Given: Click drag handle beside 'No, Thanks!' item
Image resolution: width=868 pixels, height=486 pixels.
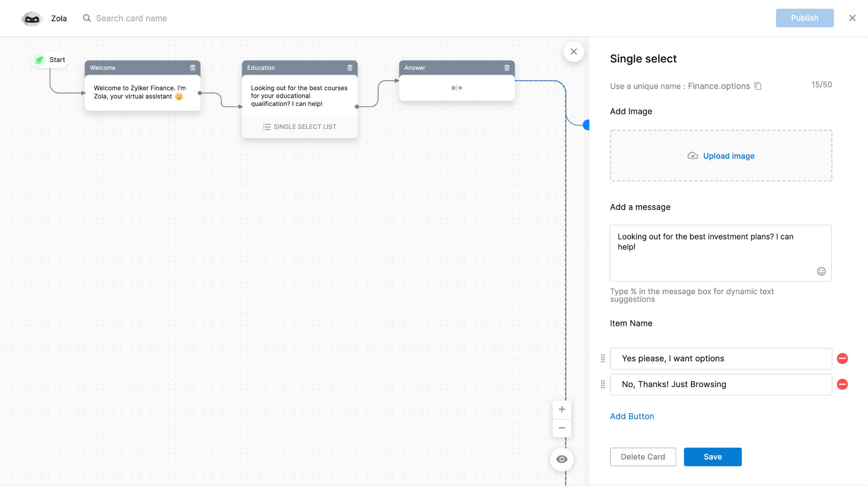Looking at the screenshot, I should (x=603, y=384).
